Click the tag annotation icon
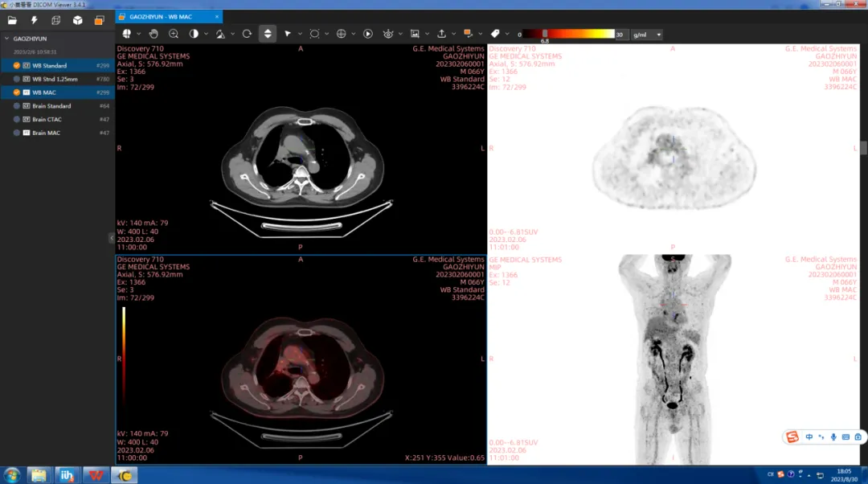 (495, 34)
